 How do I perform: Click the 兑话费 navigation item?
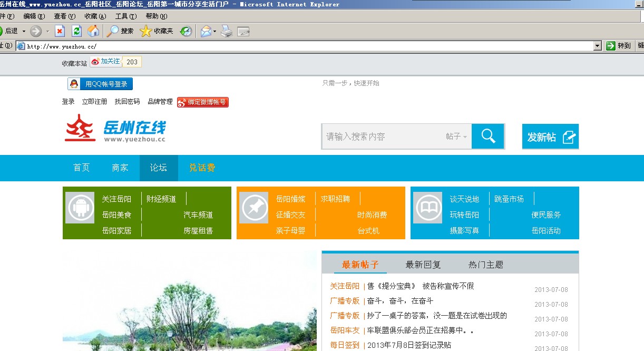pos(202,168)
